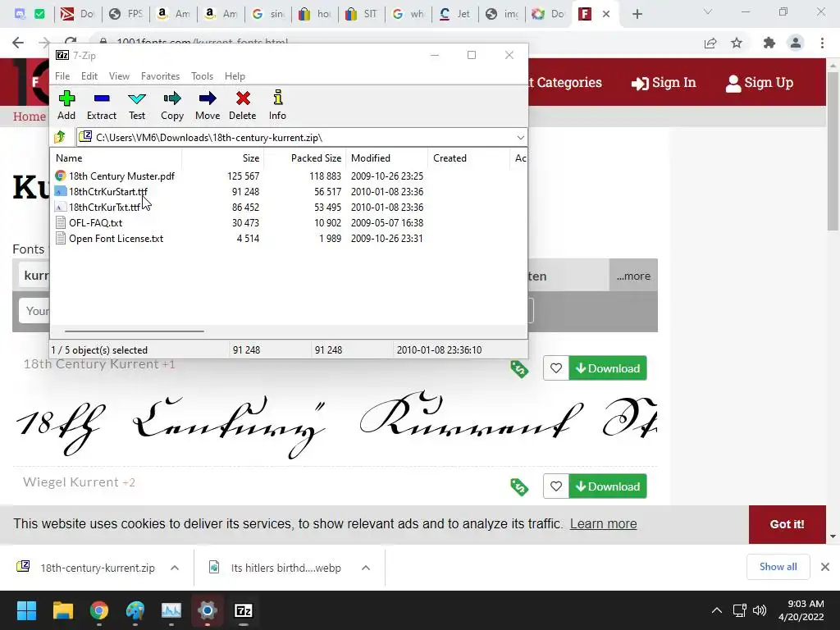Viewport: 840px width, 630px height.
Task: Click the Move toolbar icon in 7-Zip
Action: (208, 105)
